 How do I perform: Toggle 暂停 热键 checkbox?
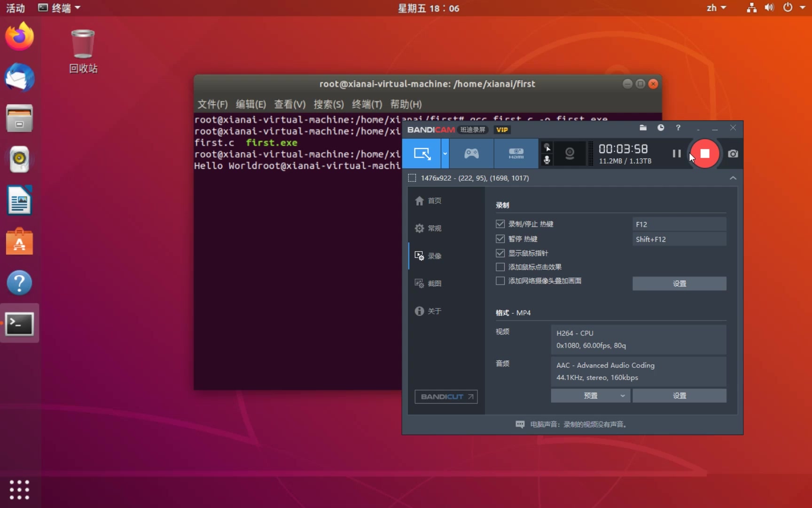point(500,238)
